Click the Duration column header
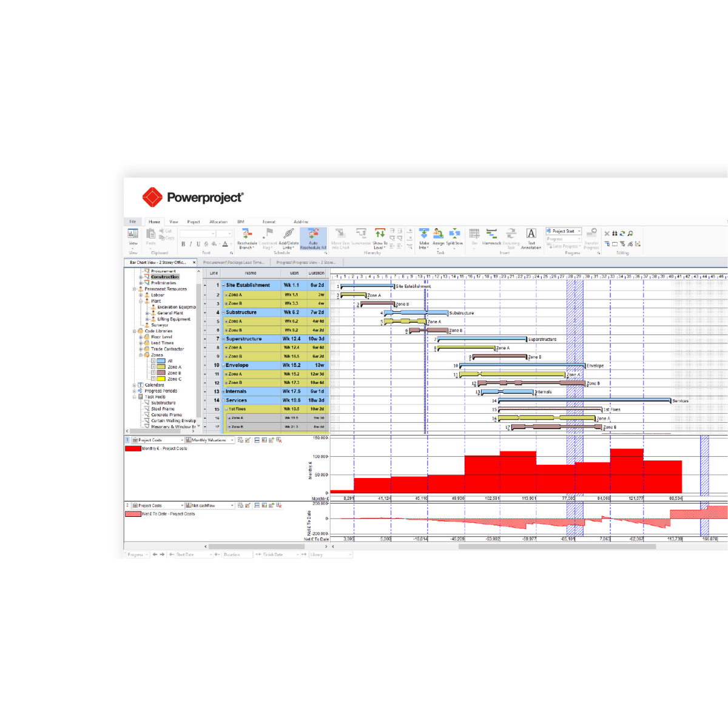Screen dimensions: 728x728 click(316, 273)
